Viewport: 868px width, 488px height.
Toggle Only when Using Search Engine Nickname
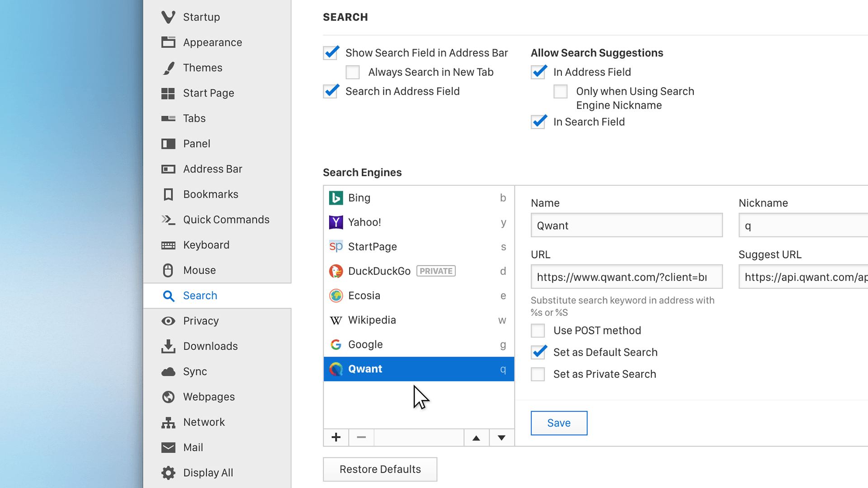(561, 92)
